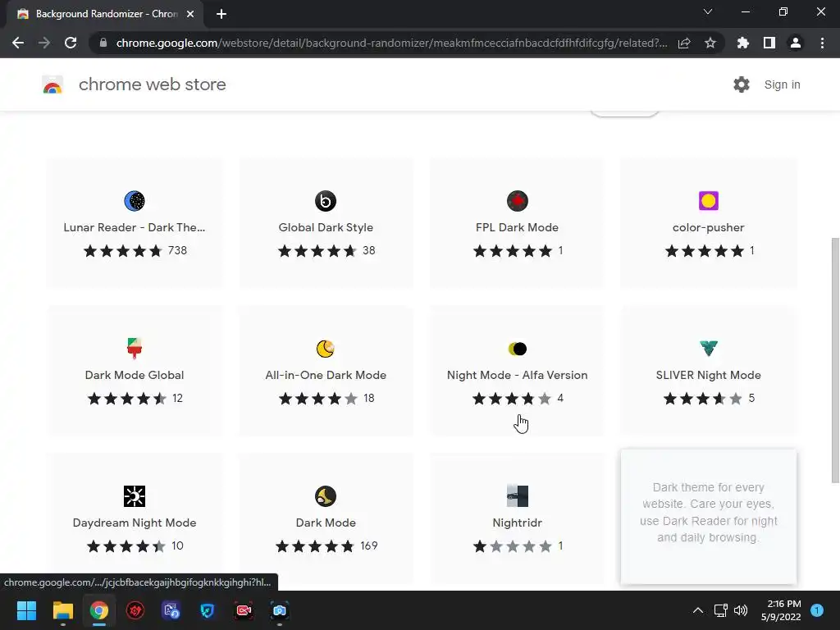Bookmark this page with the star
The width and height of the screenshot is (840, 630).
click(x=710, y=43)
